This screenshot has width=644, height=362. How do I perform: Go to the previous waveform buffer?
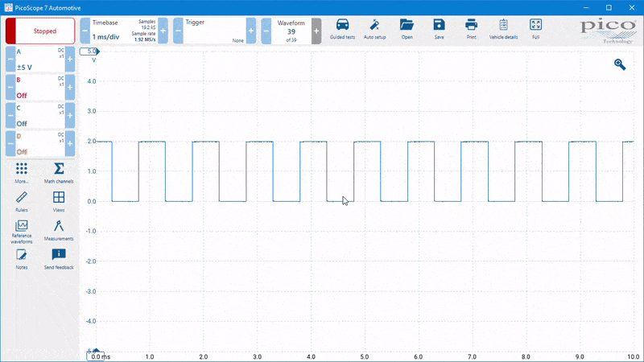point(266,31)
